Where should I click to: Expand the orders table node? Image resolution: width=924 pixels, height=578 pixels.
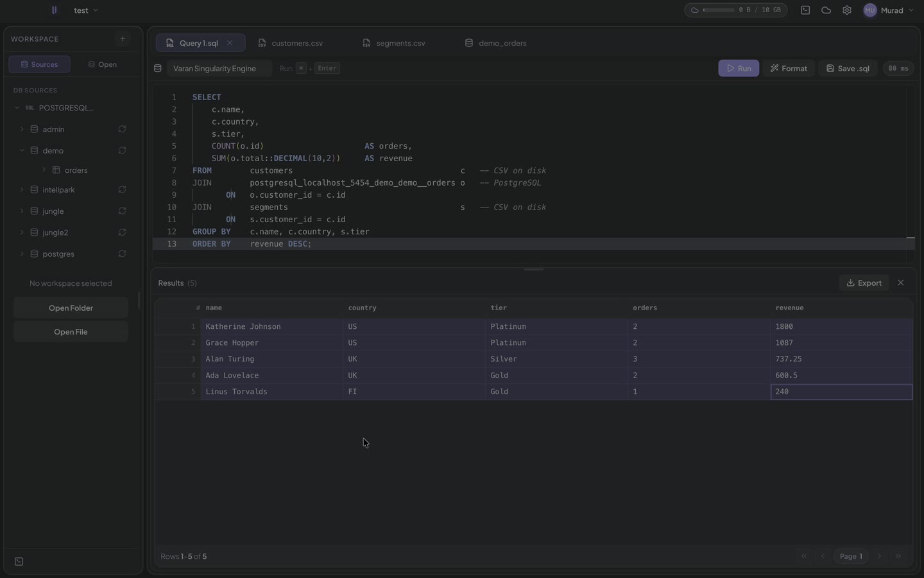coord(44,170)
